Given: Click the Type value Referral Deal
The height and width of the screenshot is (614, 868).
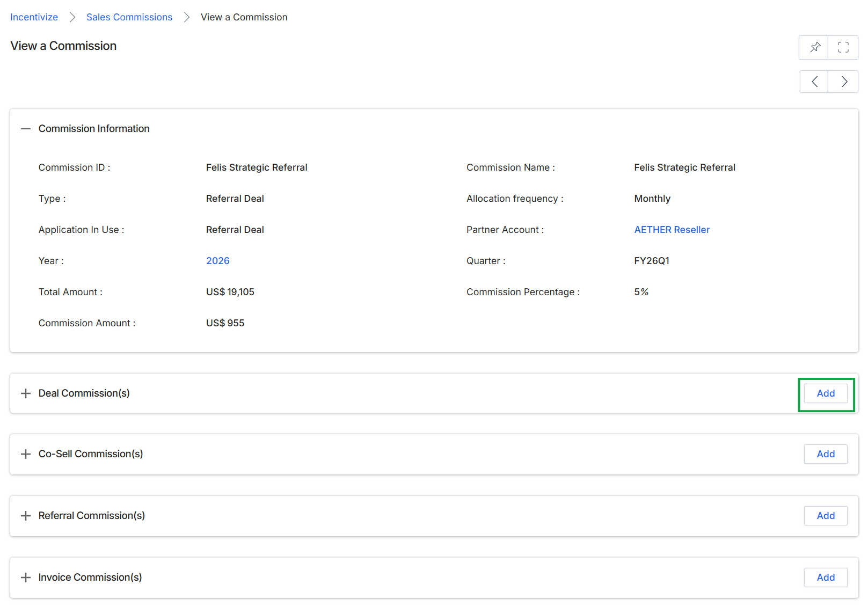Looking at the screenshot, I should pos(235,199).
